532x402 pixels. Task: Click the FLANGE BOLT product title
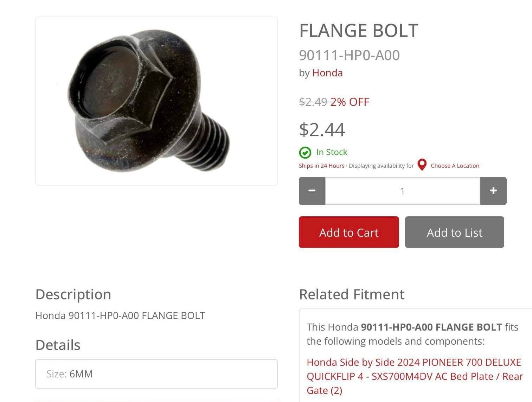click(359, 31)
